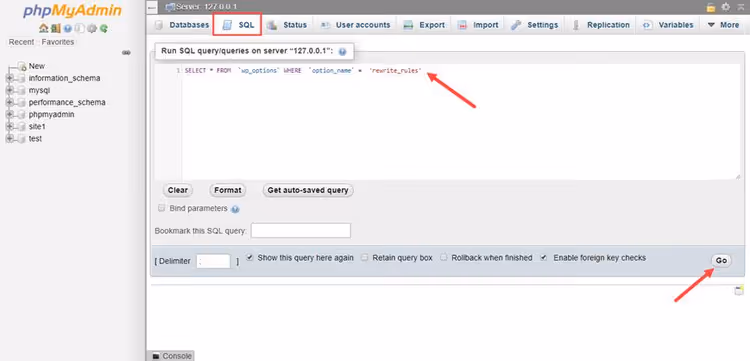750x361 pixels.
Task: Check the Retain query box option
Action: point(364,257)
